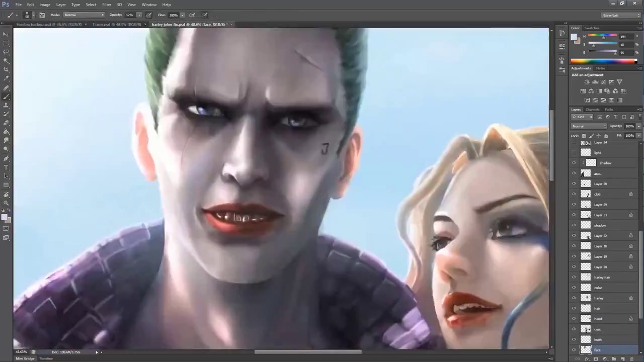
Task: Open the Flow slider arrow
Action: tap(182, 15)
